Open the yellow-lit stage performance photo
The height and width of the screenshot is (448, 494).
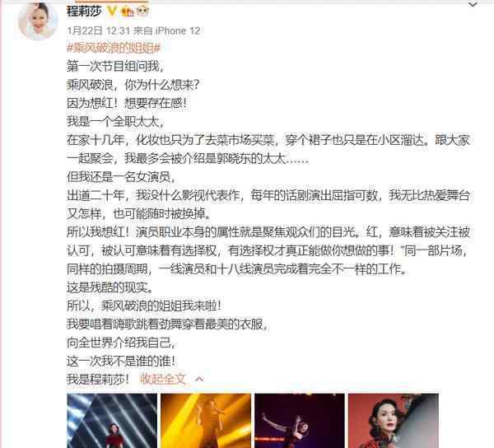pos(206,421)
